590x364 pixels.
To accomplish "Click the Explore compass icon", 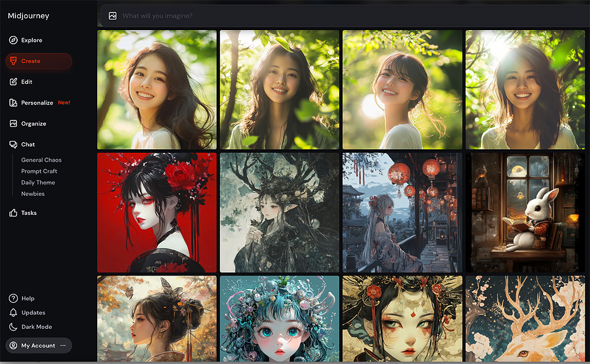I will 14,40.
